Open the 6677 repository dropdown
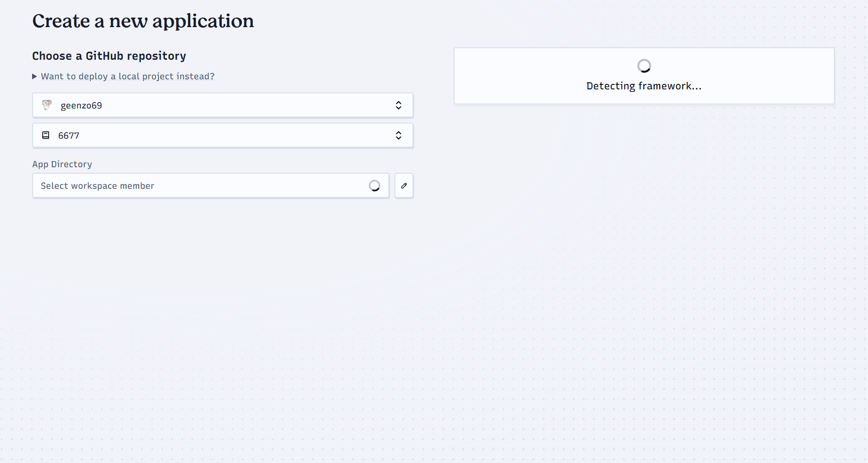The height and width of the screenshot is (463, 868). coord(223,136)
